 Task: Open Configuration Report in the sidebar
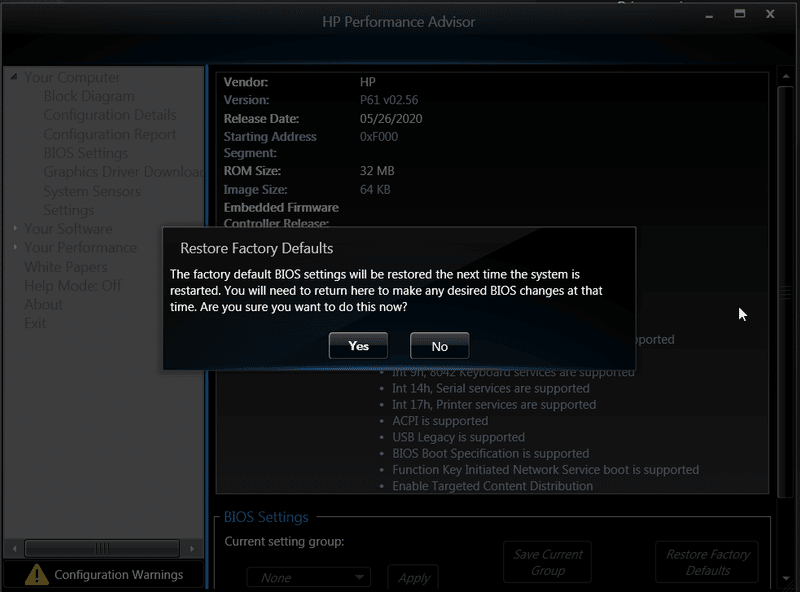(110, 134)
